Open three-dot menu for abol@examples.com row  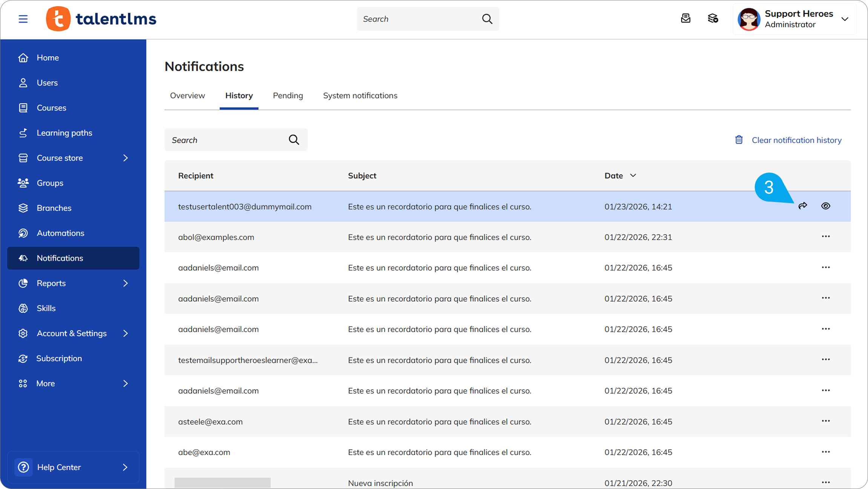pyautogui.click(x=825, y=237)
